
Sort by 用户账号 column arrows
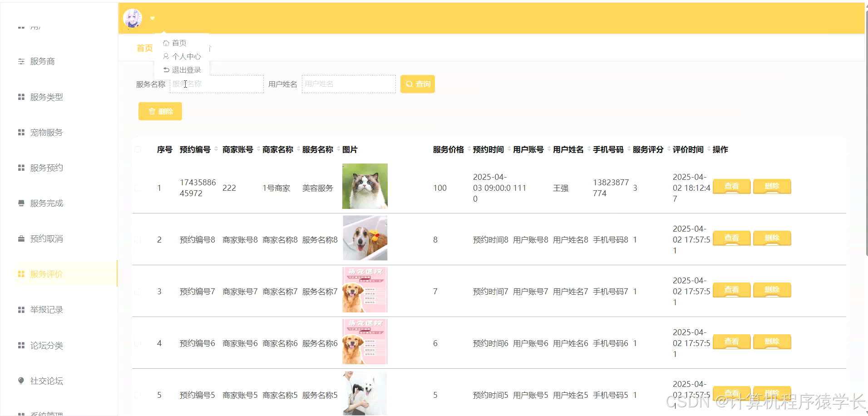(549, 149)
